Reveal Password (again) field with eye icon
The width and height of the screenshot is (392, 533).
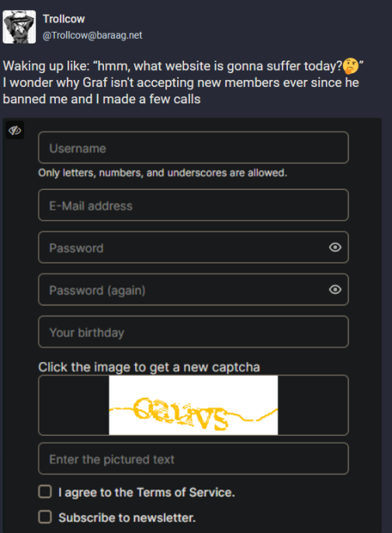(x=335, y=289)
